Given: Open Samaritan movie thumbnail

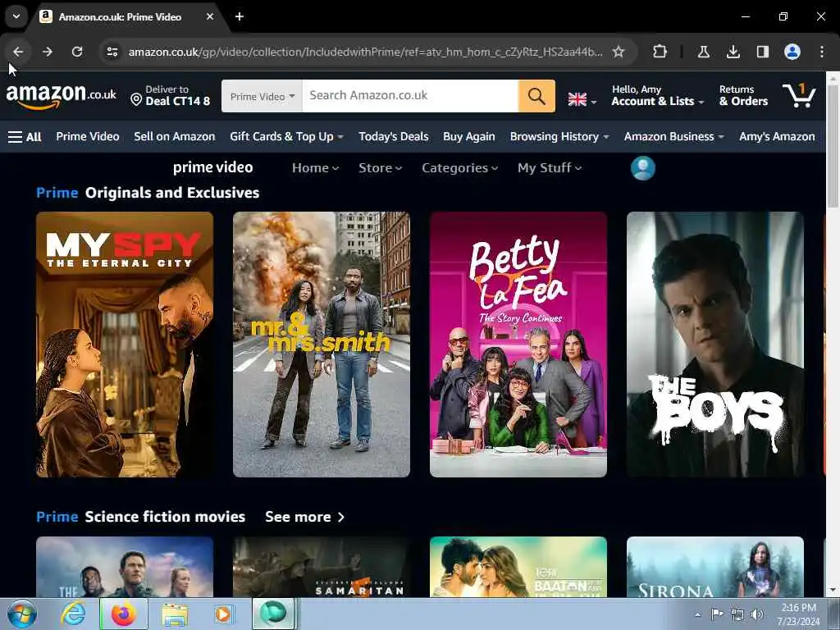Looking at the screenshot, I should (322, 567).
